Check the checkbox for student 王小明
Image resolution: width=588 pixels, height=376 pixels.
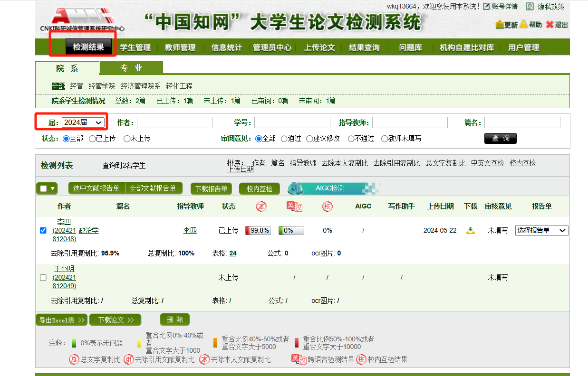click(43, 277)
